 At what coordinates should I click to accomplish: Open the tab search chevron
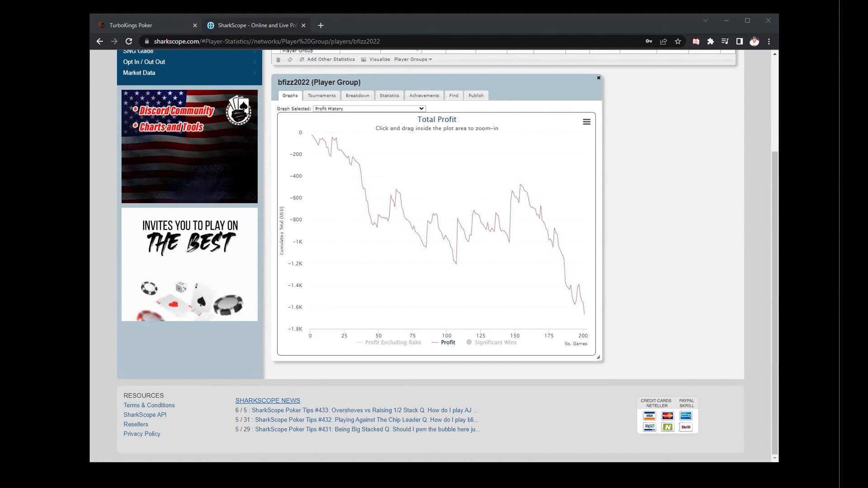coord(705,20)
